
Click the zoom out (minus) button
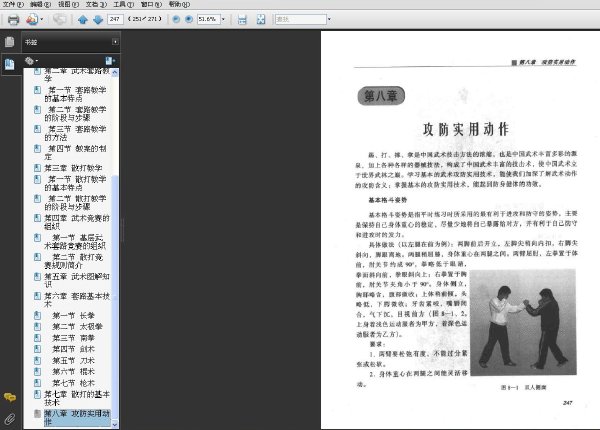(x=176, y=19)
